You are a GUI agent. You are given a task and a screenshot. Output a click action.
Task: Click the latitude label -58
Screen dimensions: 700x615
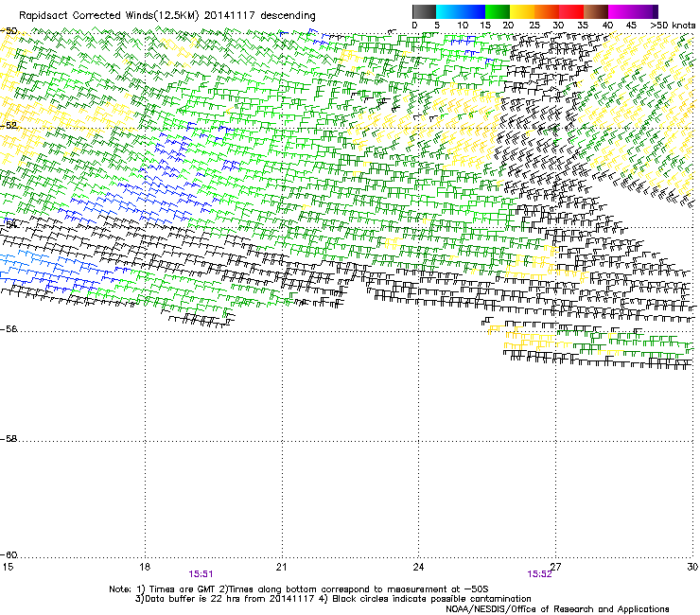9,439
